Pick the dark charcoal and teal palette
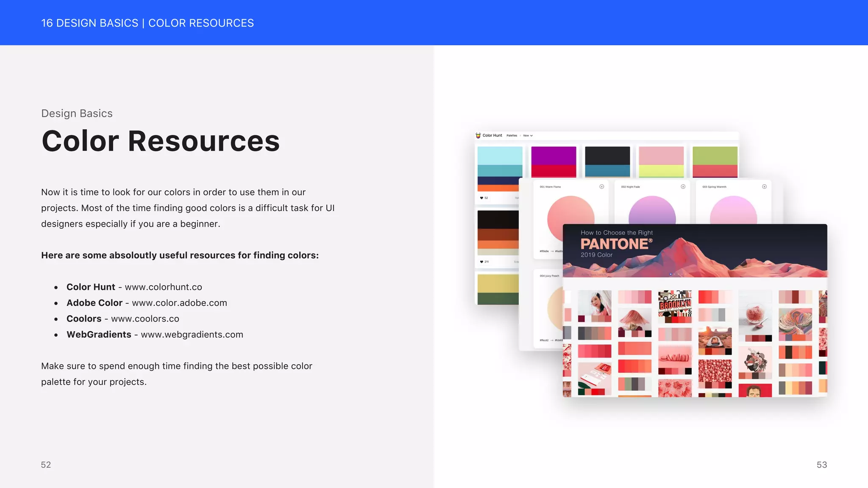The width and height of the screenshot is (868, 488). (607, 162)
